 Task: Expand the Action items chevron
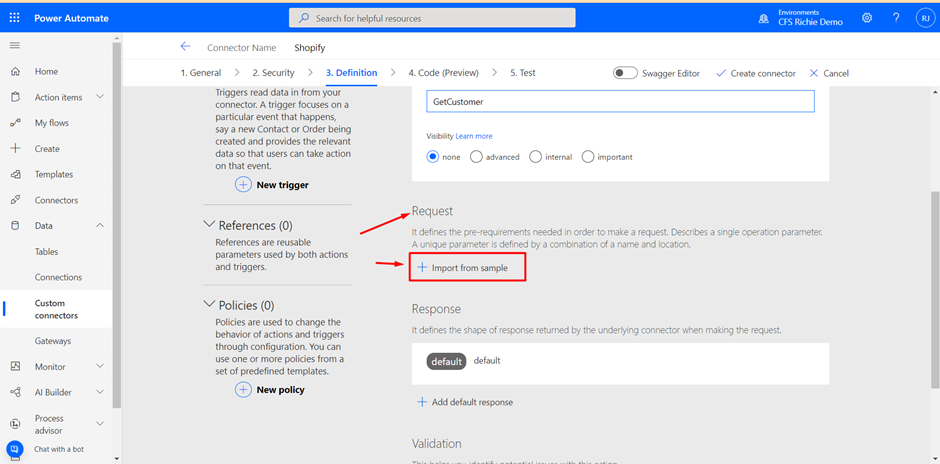pyautogui.click(x=100, y=97)
